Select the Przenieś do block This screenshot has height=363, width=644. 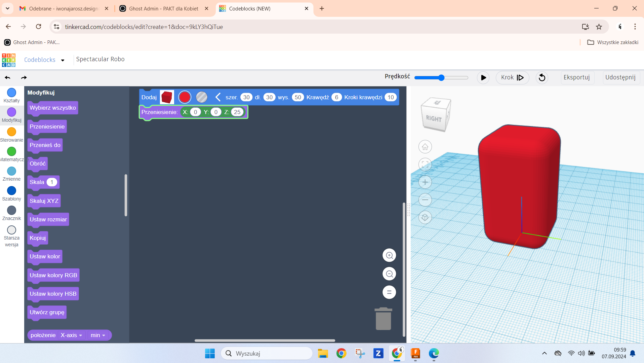point(45,145)
